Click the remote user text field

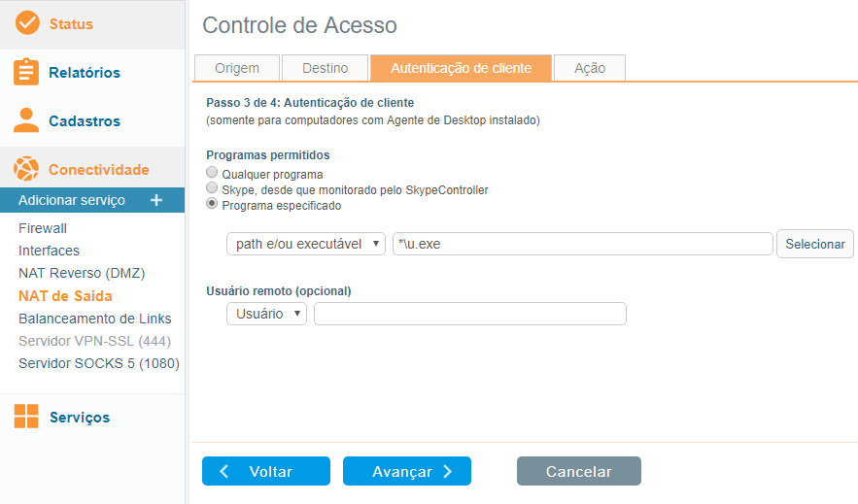pos(470,314)
